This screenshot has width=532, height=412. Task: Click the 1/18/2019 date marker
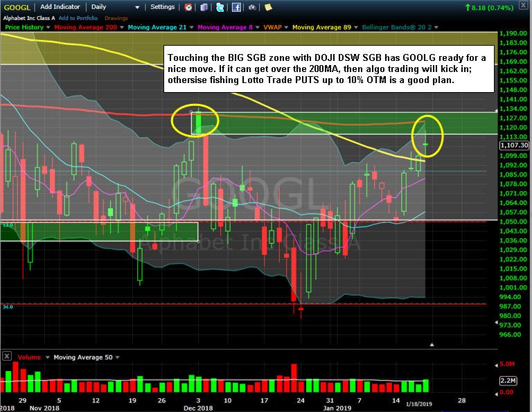[419, 404]
